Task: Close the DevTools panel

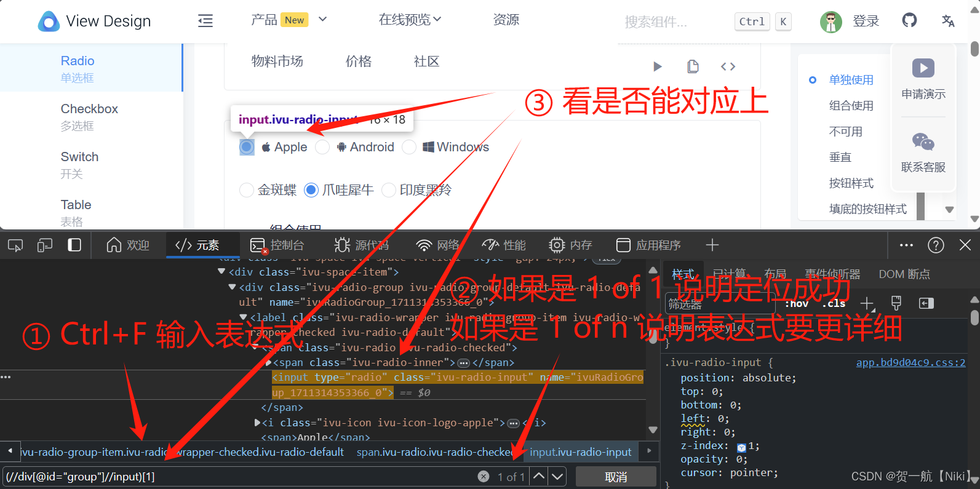Action: click(x=965, y=245)
